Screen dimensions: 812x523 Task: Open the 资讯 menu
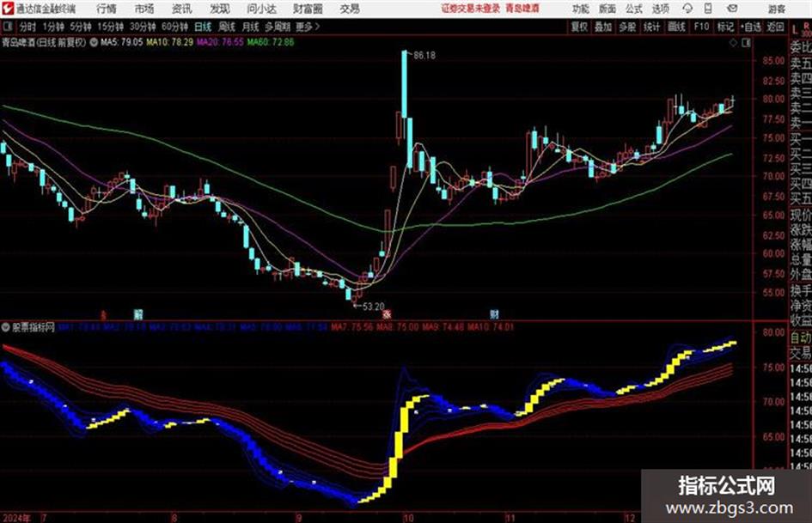tap(182, 9)
